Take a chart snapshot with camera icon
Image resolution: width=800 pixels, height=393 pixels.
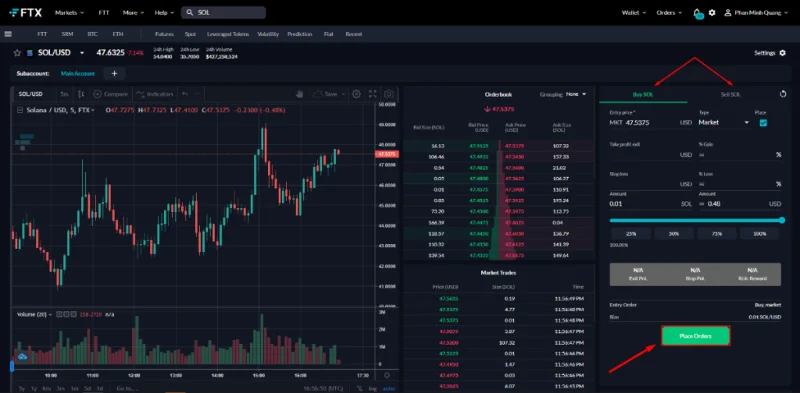click(x=389, y=94)
